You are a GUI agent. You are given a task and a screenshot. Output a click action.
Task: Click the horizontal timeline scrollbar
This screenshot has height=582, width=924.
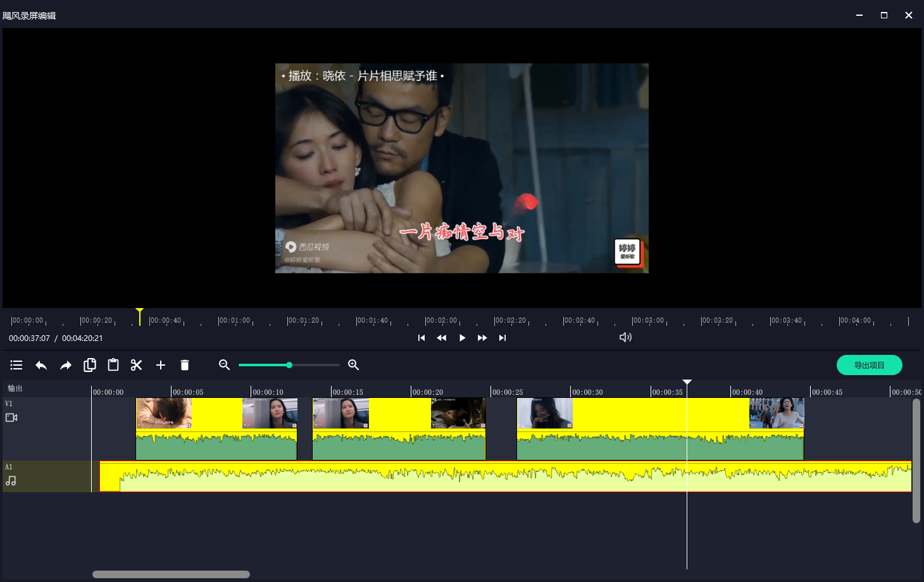(x=171, y=574)
